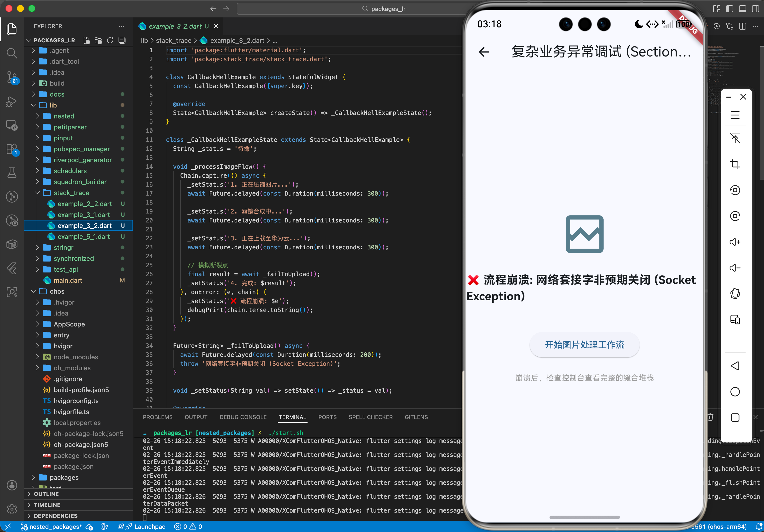Image resolution: width=764 pixels, height=532 pixels.
Task: Close the example_3_2.dart editor tab
Action: point(216,26)
